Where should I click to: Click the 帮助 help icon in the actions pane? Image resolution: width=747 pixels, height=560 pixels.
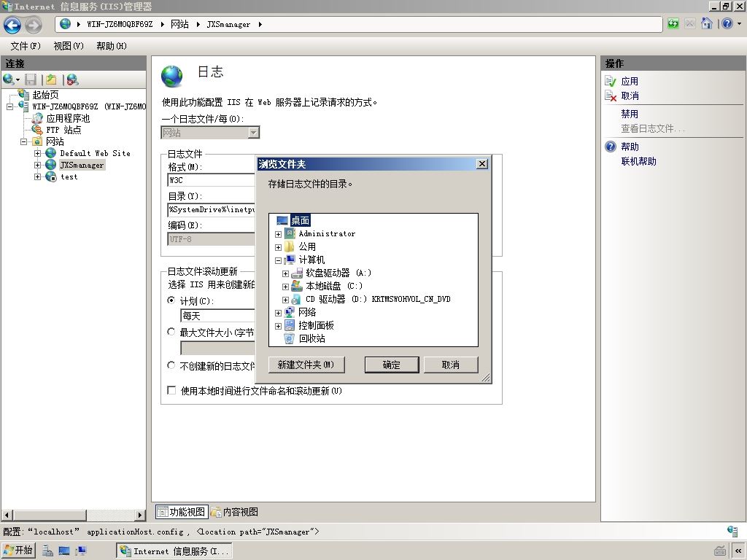tap(611, 147)
